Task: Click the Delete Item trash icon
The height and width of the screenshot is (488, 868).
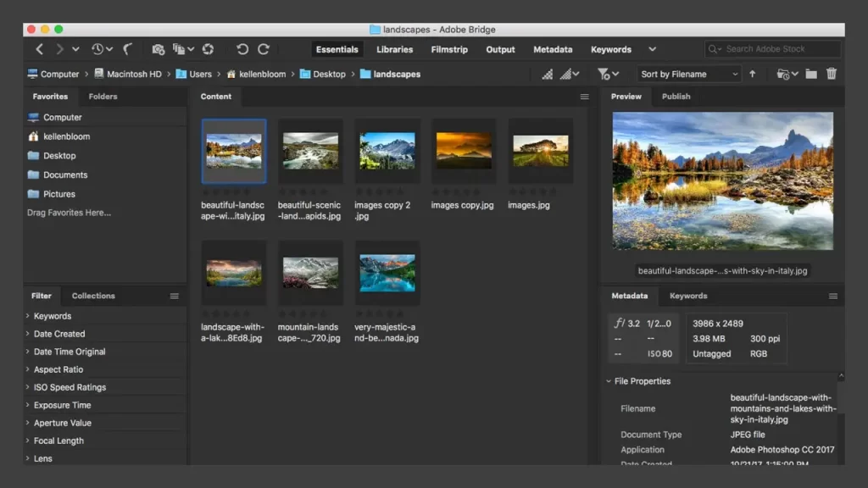Action: coord(832,74)
